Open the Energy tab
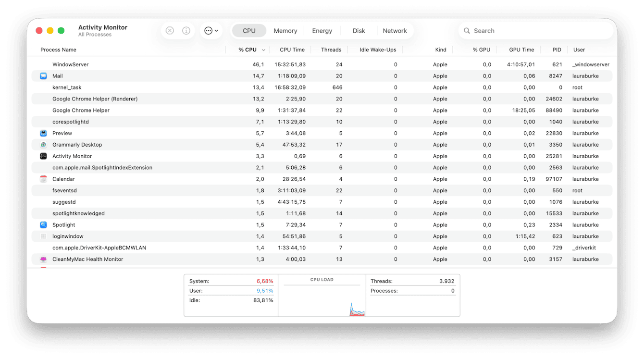This screenshot has height=359, width=644. coord(322,30)
